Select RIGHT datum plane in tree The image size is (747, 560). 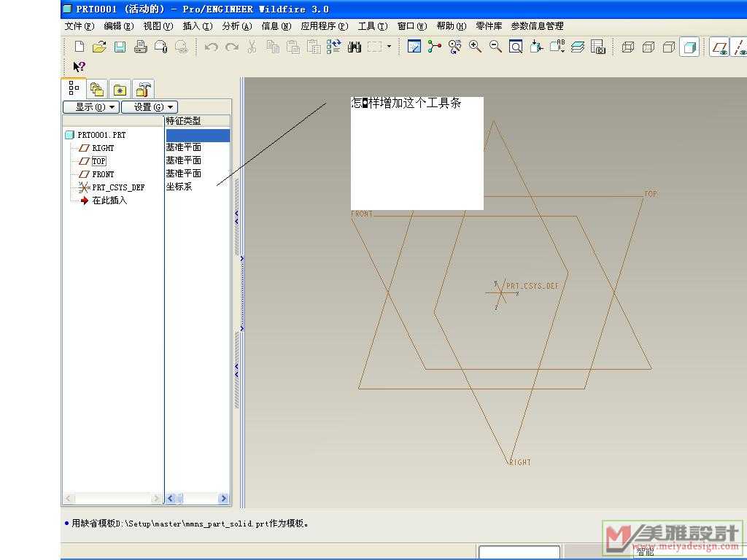[97, 148]
